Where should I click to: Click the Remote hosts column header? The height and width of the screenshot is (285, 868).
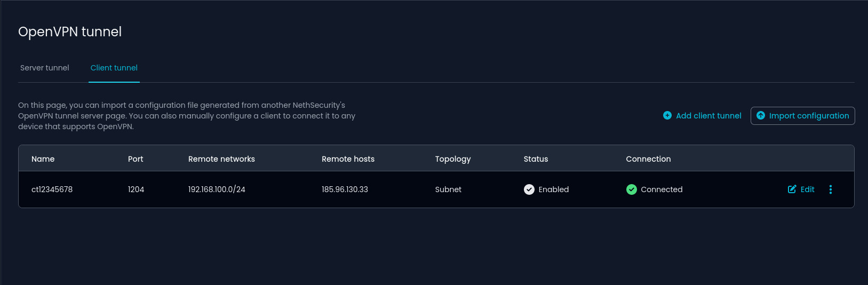(348, 159)
